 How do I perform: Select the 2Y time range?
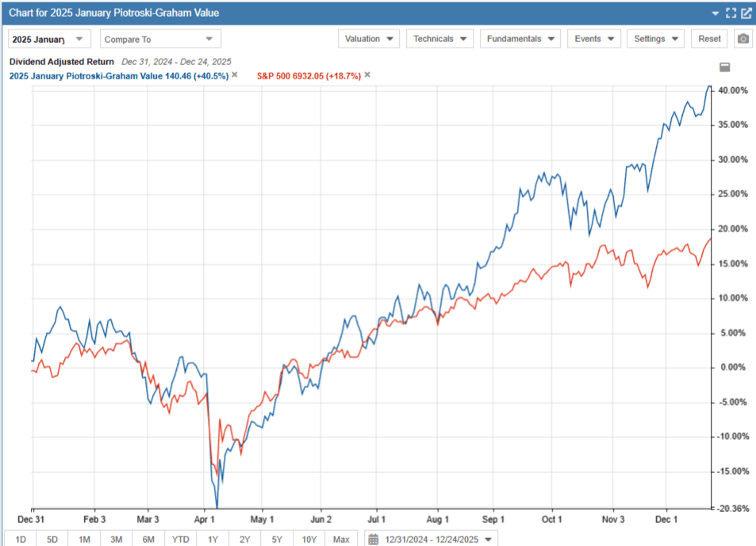point(244,539)
